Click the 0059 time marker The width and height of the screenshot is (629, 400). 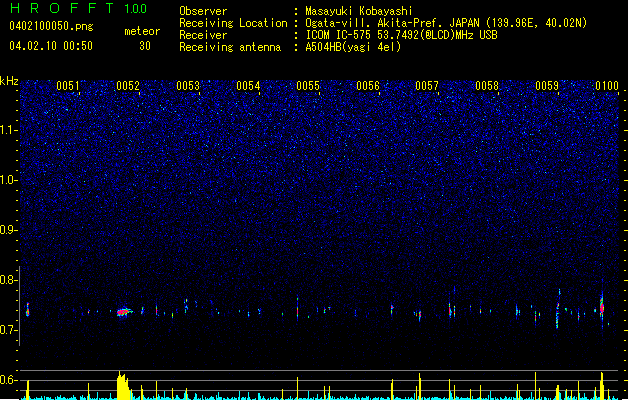point(547,86)
